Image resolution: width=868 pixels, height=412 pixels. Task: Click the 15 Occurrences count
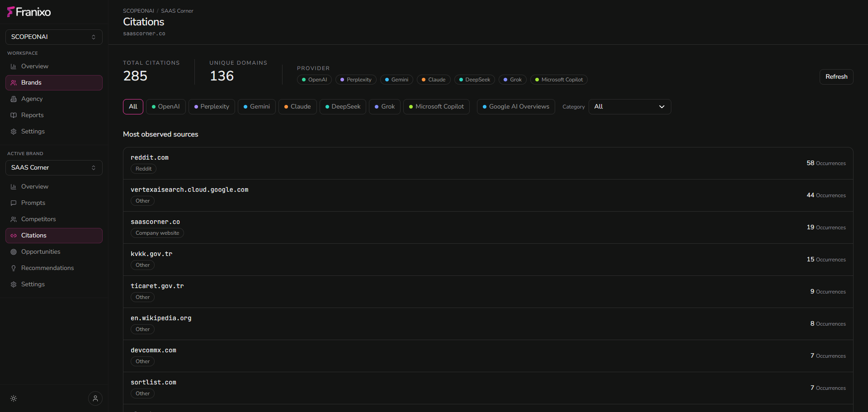coord(826,260)
